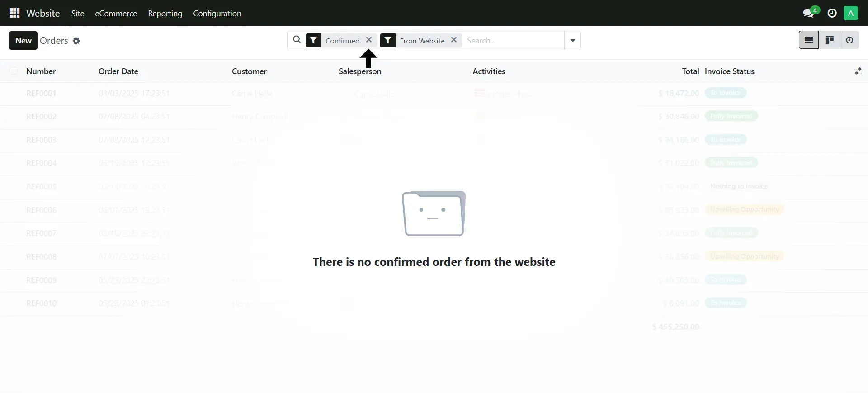Open optional columns adjust settings

[858, 71]
